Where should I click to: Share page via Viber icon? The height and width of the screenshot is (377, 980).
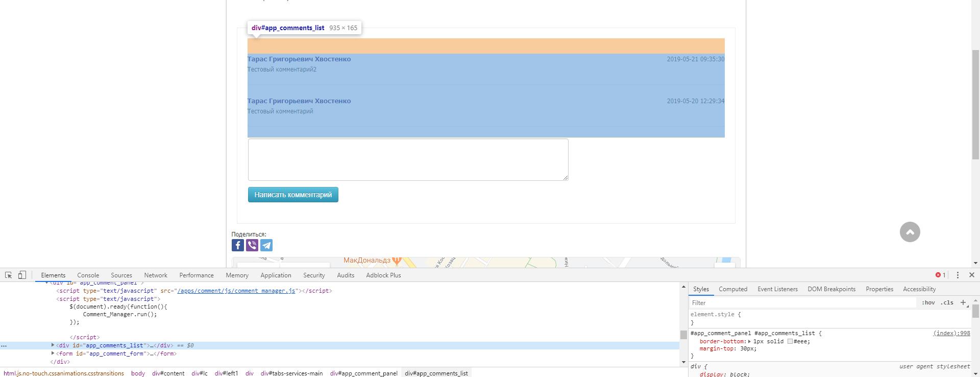[x=252, y=245]
